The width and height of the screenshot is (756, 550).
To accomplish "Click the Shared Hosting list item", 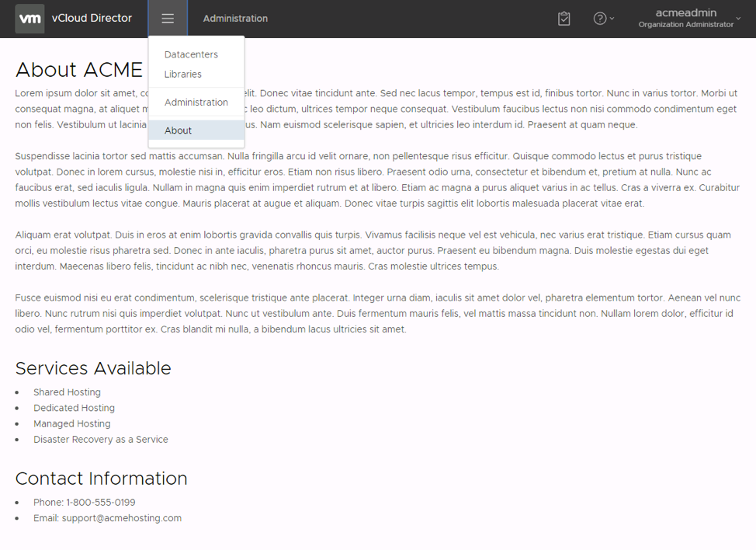I will (67, 392).
